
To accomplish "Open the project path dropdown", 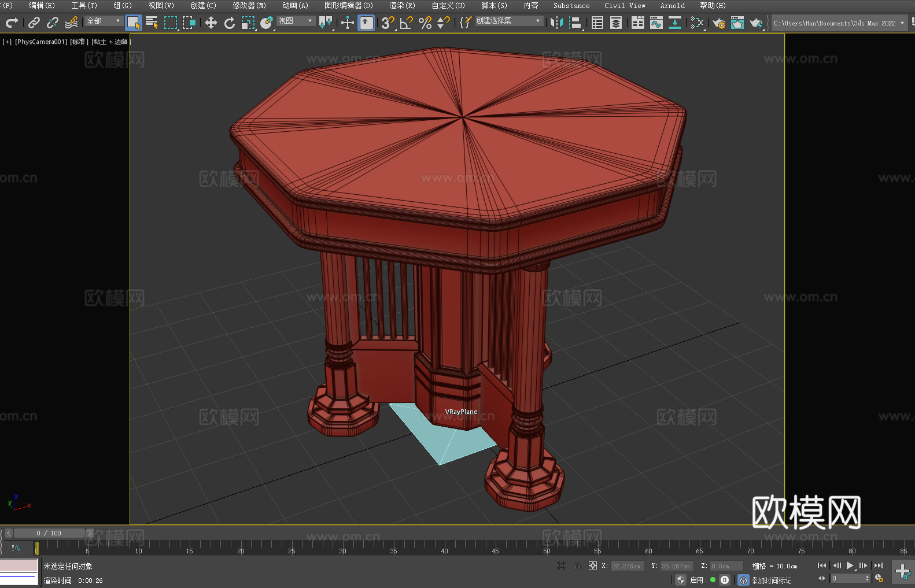I will [x=839, y=23].
